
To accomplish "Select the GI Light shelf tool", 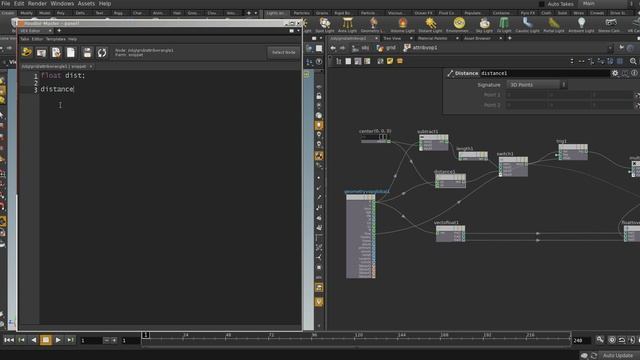I will [504, 24].
